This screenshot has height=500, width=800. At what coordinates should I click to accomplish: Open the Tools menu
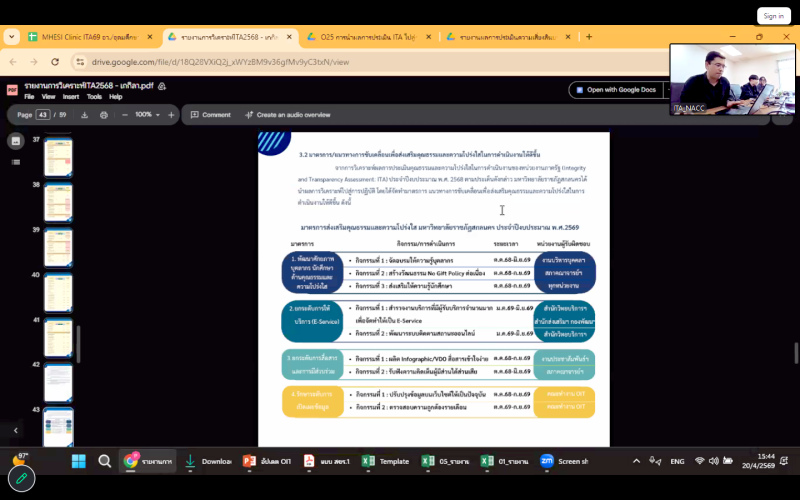pos(93,97)
